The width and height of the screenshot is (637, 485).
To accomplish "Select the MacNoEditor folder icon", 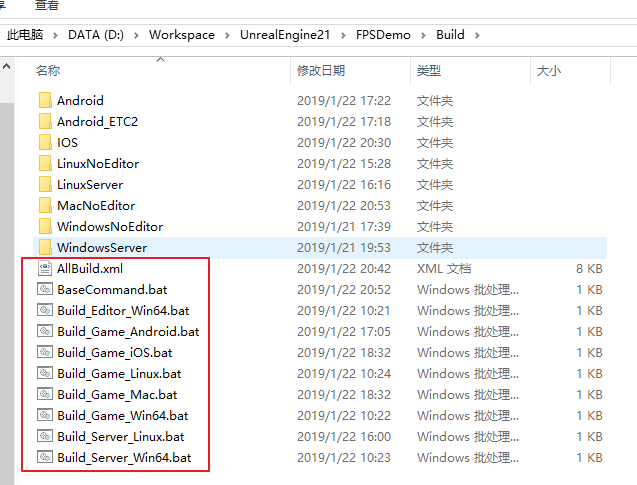I will [45, 205].
